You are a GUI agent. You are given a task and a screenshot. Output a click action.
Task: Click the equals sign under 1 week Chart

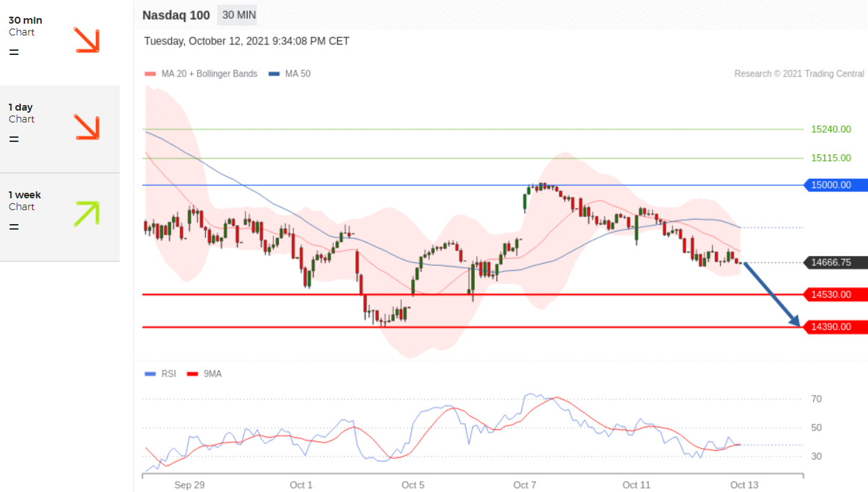pos(14,227)
